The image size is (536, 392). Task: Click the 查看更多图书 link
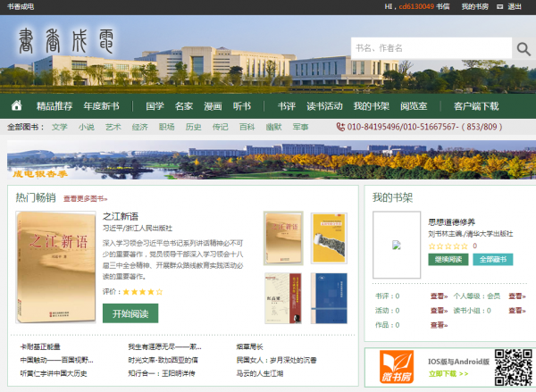pyautogui.click(x=85, y=199)
